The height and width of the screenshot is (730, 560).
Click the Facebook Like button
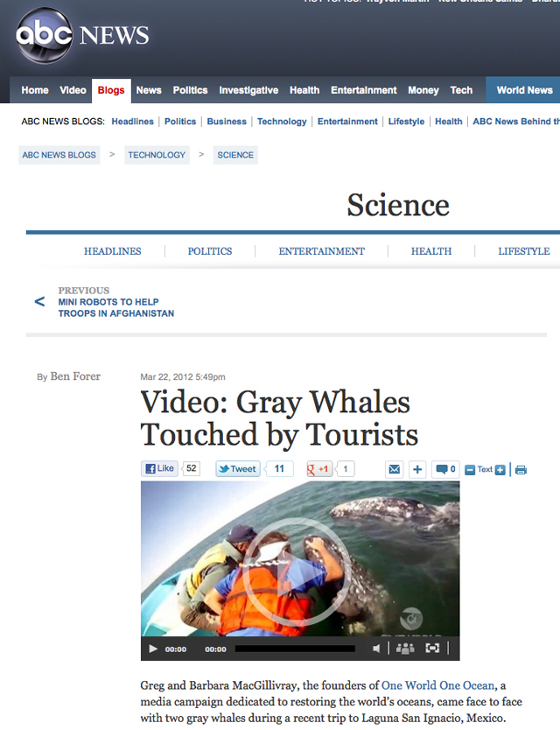[159, 468]
